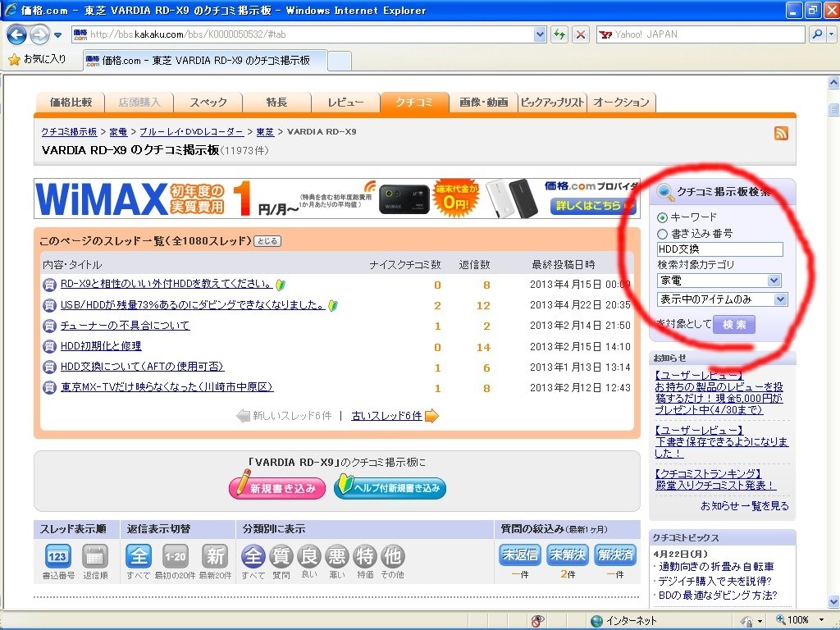
Task: Open the RSS feed for this board
Action: [780, 132]
